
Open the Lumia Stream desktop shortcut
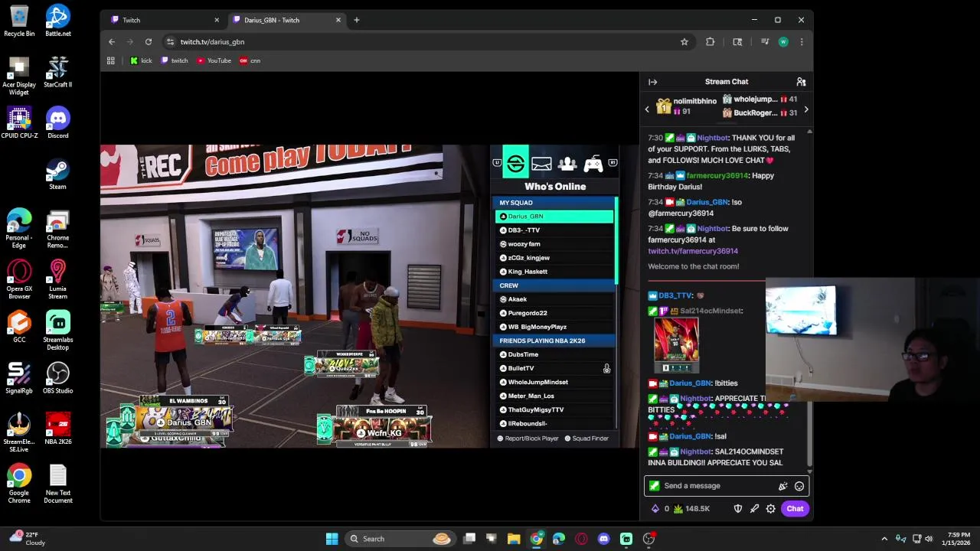[58, 280]
